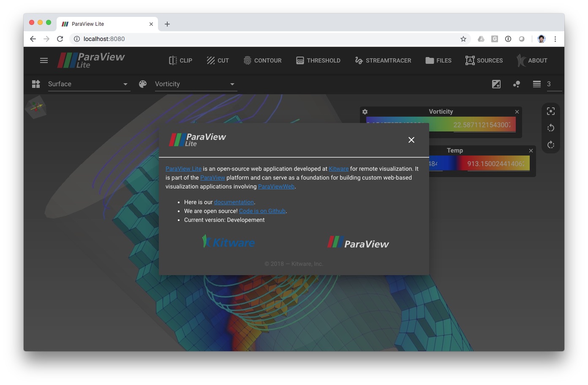Select the Clip filter tool
Image resolution: width=588 pixels, height=385 pixels.
point(180,60)
